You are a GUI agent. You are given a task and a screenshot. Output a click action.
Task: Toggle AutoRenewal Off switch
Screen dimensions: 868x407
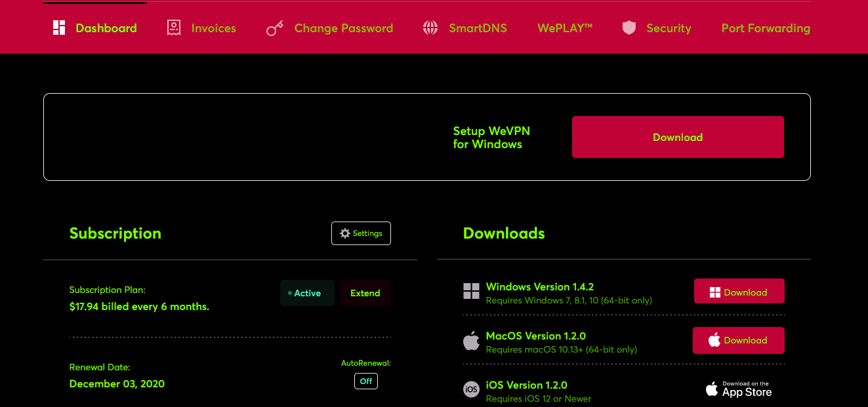pos(366,381)
